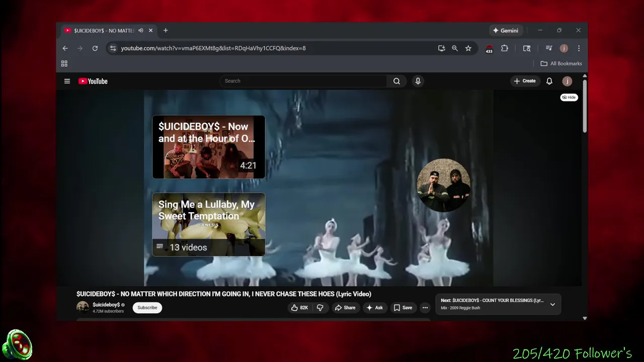The image size is (644, 362).
Task: Click the circular channel end-screen avatar
Action: [443, 186]
